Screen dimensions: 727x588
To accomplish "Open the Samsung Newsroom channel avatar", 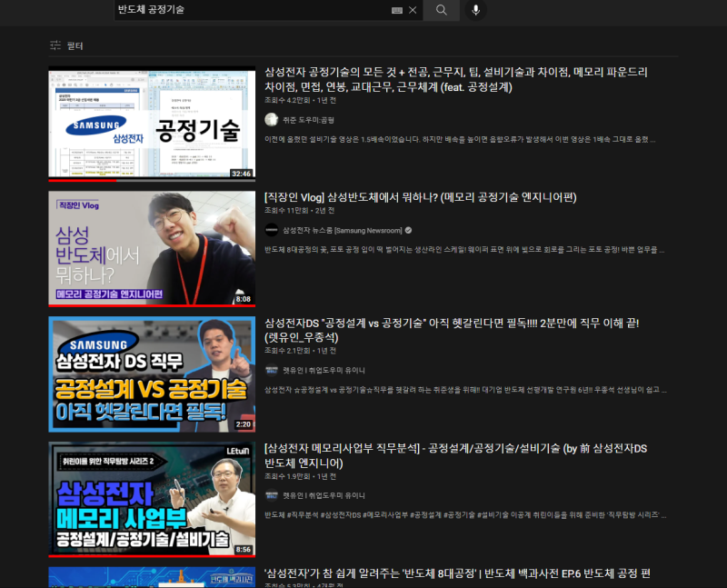I will (x=271, y=230).
